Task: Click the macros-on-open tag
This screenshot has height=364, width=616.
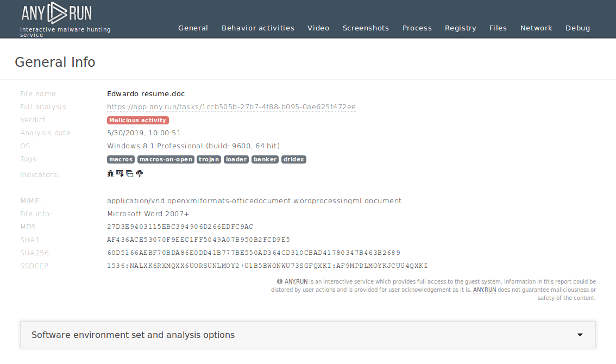Action: [x=166, y=159]
